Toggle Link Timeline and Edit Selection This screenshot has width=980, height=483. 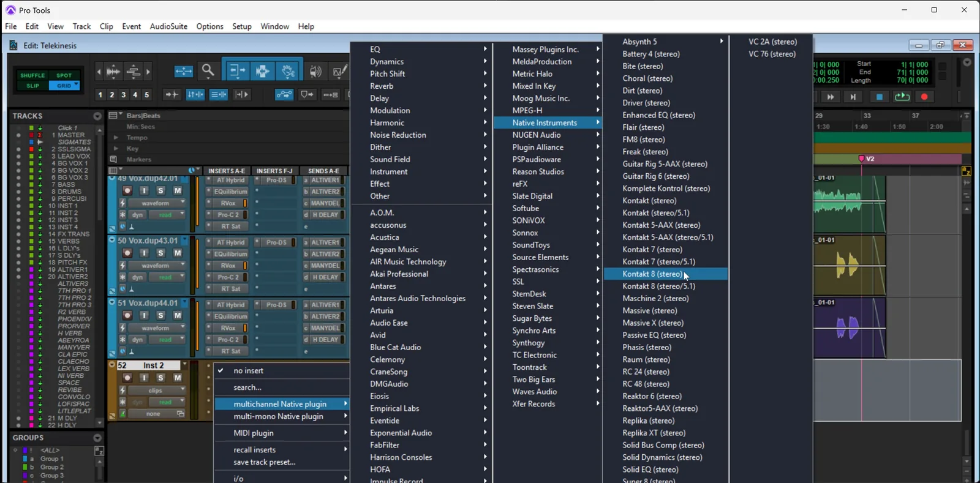tap(195, 94)
